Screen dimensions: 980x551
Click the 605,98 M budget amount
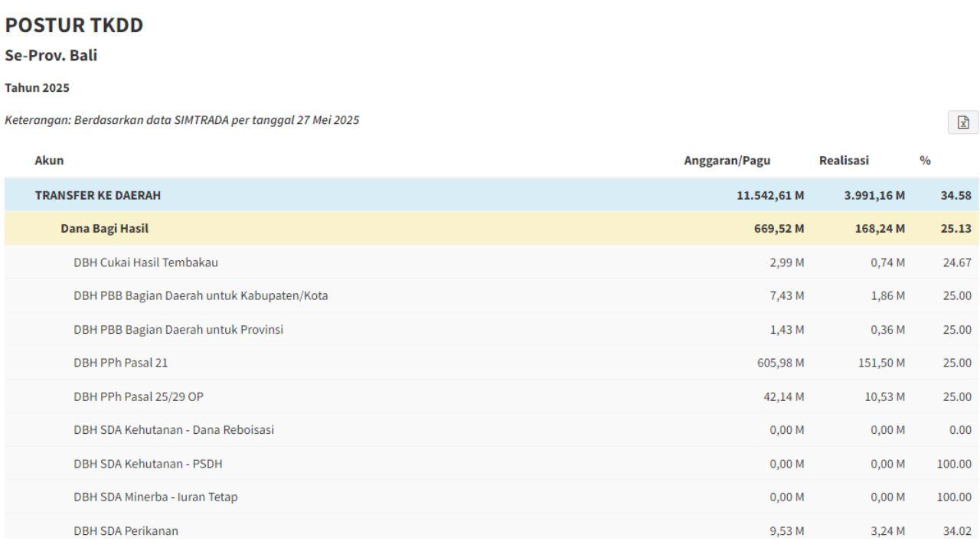780,363
